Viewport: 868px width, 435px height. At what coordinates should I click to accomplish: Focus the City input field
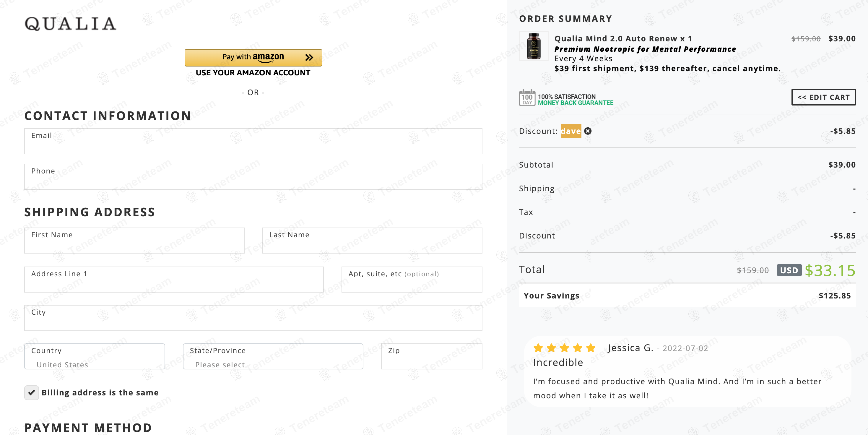pos(253,318)
